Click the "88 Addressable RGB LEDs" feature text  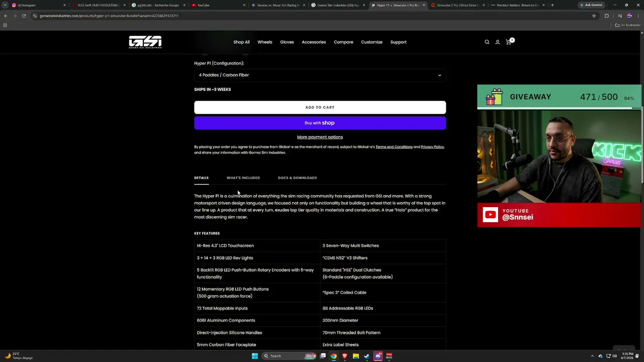pos(348,308)
